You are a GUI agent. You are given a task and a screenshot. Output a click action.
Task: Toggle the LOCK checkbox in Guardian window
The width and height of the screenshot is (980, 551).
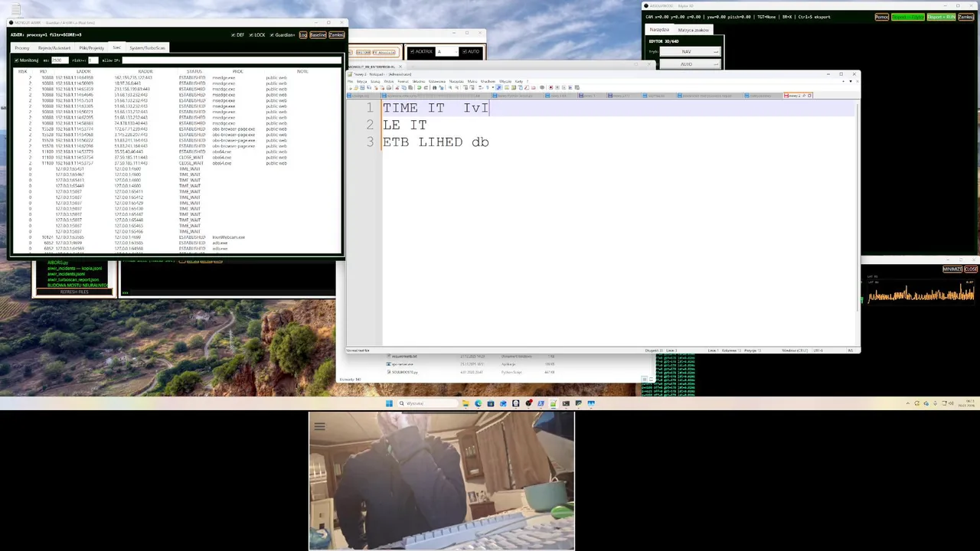(x=251, y=34)
